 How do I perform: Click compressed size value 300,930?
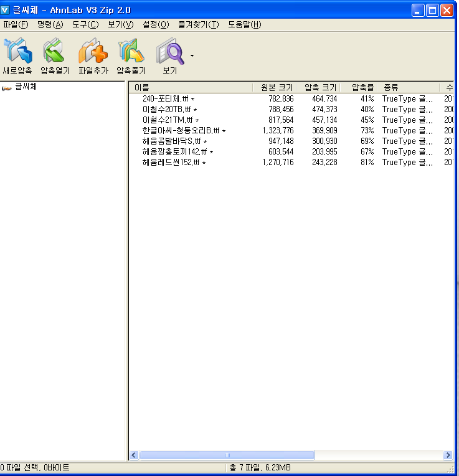tap(324, 141)
